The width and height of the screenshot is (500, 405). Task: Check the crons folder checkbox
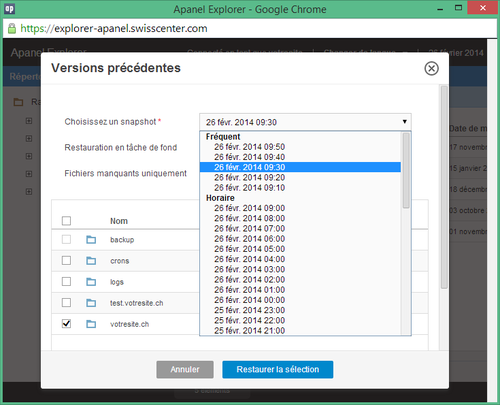(x=66, y=260)
